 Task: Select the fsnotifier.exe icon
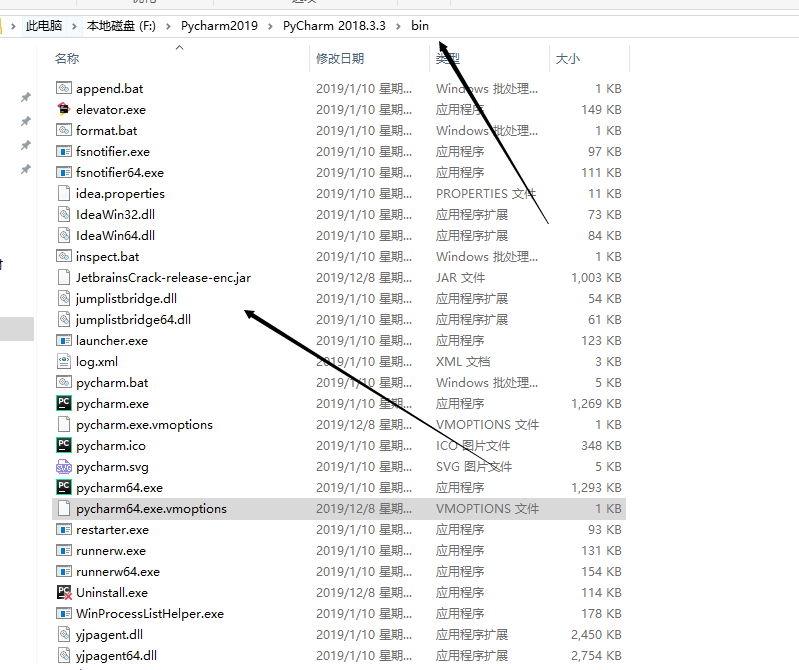coord(64,151)
